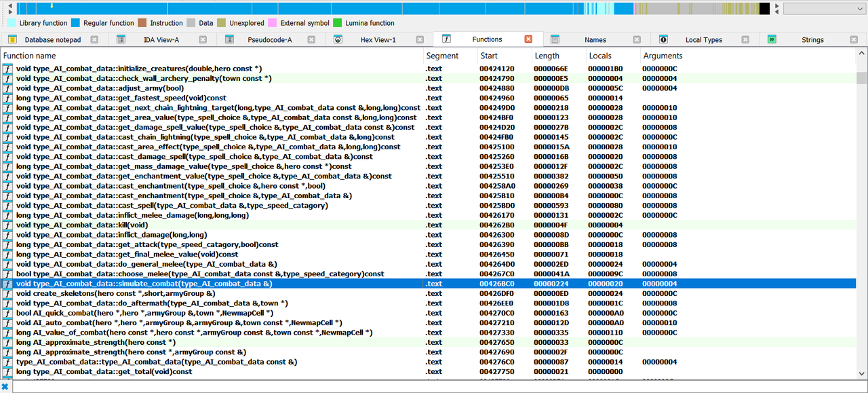Click the Hex View-1 tab icon

[338, 39]
